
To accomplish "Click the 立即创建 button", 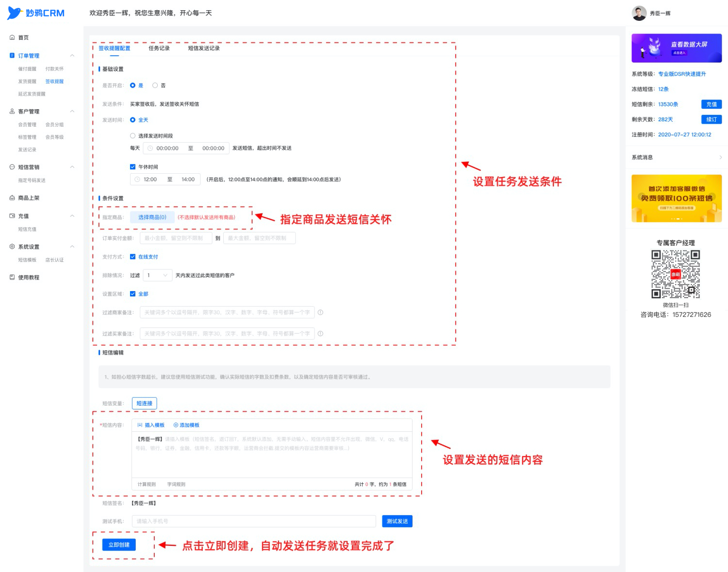I will [x=119, y=545].
